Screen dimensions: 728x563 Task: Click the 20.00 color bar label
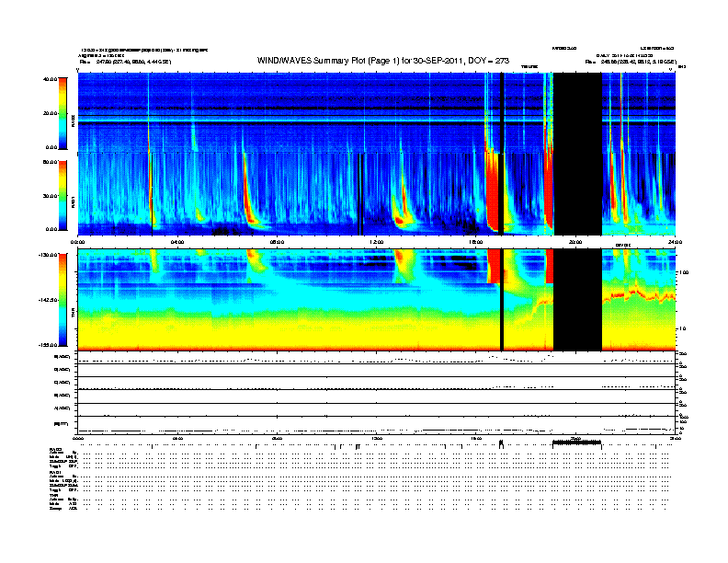(50, 113)
